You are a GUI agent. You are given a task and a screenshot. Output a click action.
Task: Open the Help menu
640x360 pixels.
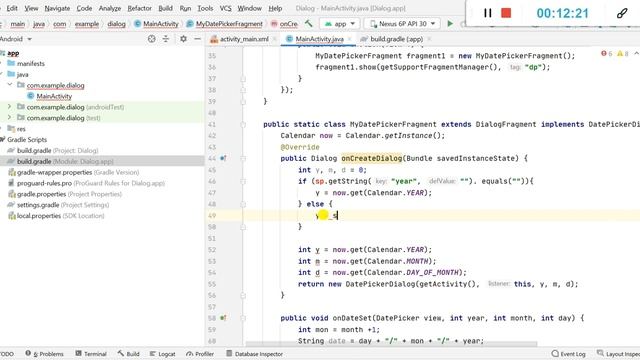coord(275,8)
